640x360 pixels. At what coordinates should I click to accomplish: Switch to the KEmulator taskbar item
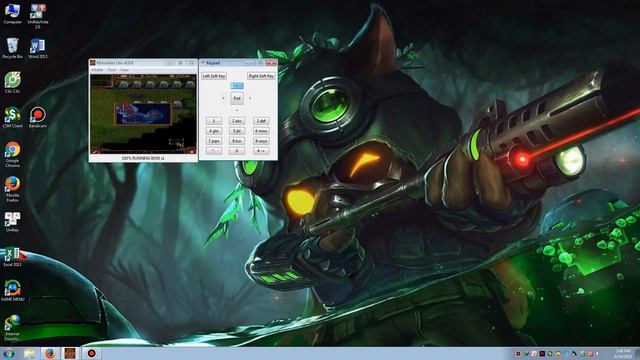70,353
